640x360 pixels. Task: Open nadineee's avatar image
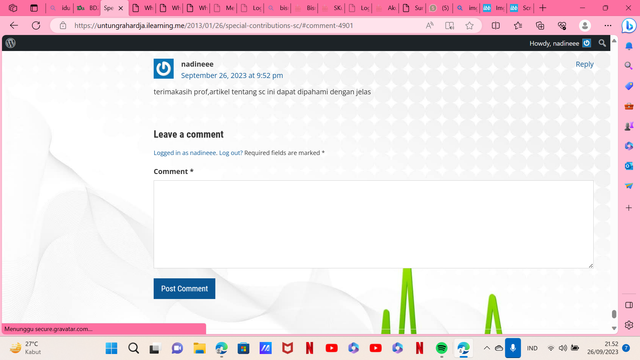click(x=164, y=69)
